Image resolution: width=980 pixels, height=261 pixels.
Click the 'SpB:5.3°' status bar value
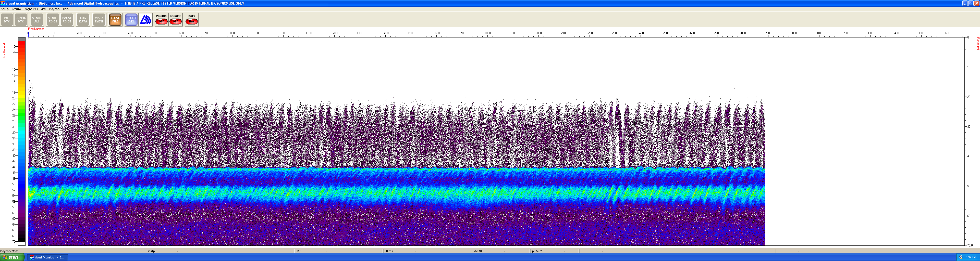[x=536, y=251]
